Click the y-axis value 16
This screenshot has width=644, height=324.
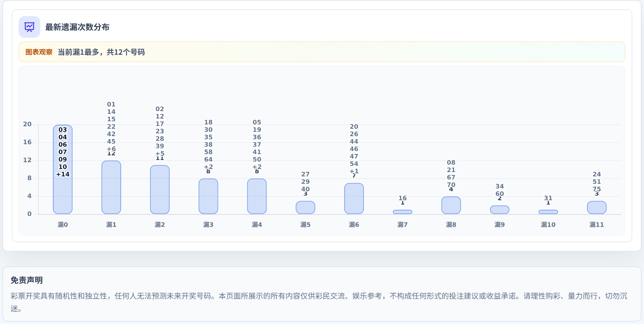[27, 142]
